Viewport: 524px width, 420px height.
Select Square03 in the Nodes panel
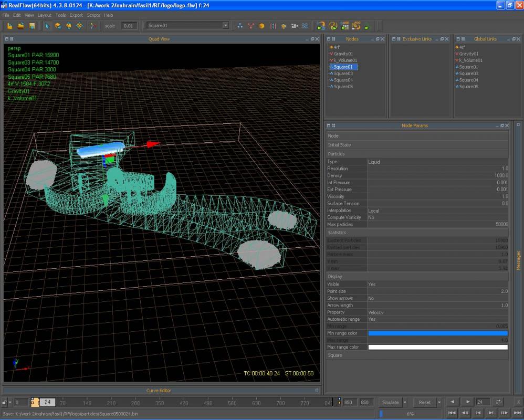pos(343,73)
